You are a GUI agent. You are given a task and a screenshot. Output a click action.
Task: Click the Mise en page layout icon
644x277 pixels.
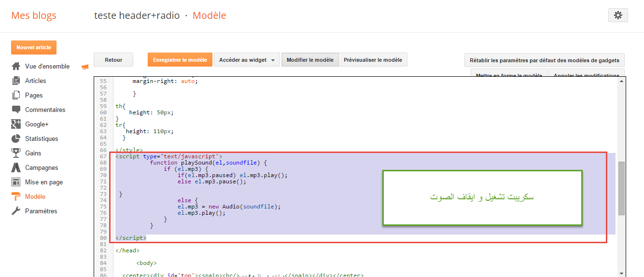point(16,182)
